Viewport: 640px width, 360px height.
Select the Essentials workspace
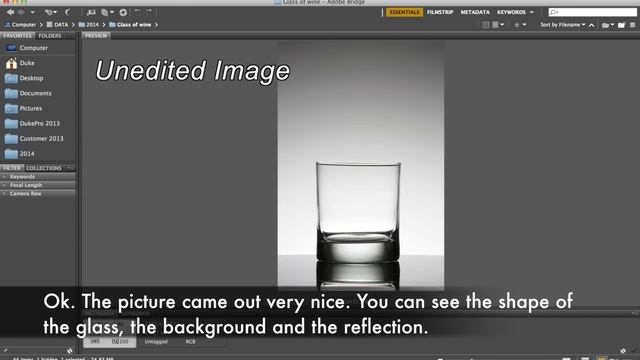[x=404, y=12]
